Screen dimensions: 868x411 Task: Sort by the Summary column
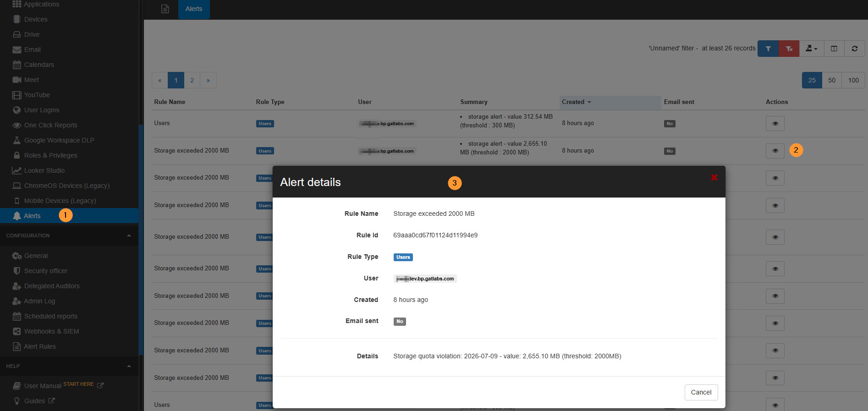tap(474, 102)
